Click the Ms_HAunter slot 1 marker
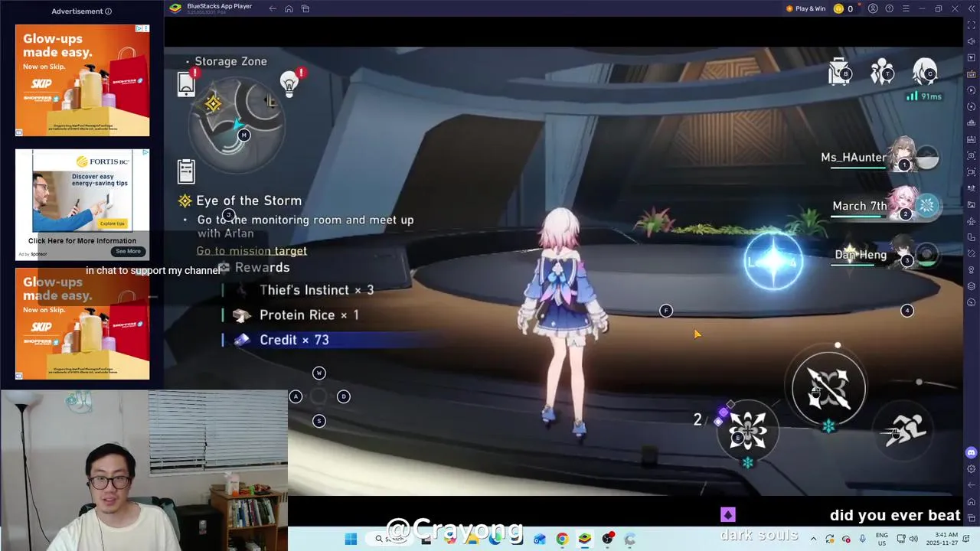The height and width of the screenshot is (551, 980). 904,165
